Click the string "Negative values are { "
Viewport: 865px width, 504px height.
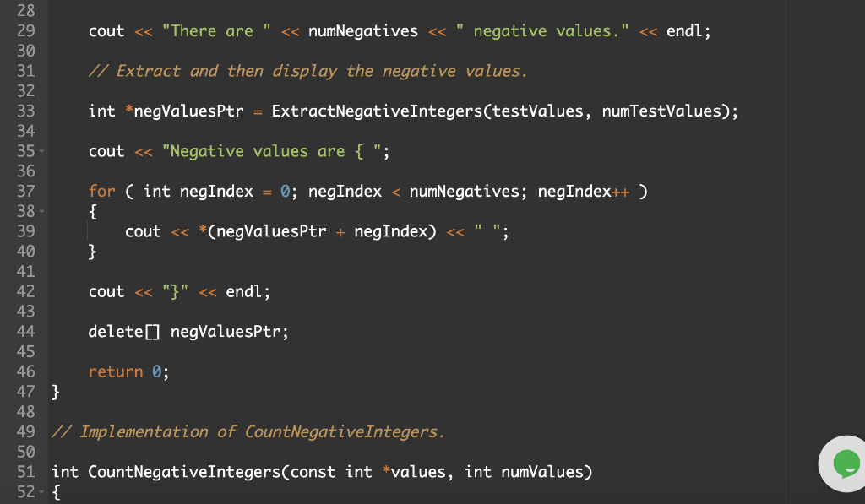[x=271, y=151]
